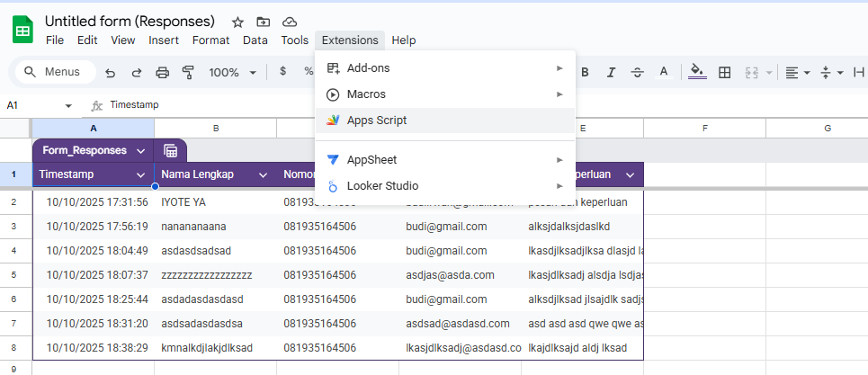The width and height of the screenshot is (868, 375).
Task: Click the Google Sheets home logo
Action: (23, 30)
